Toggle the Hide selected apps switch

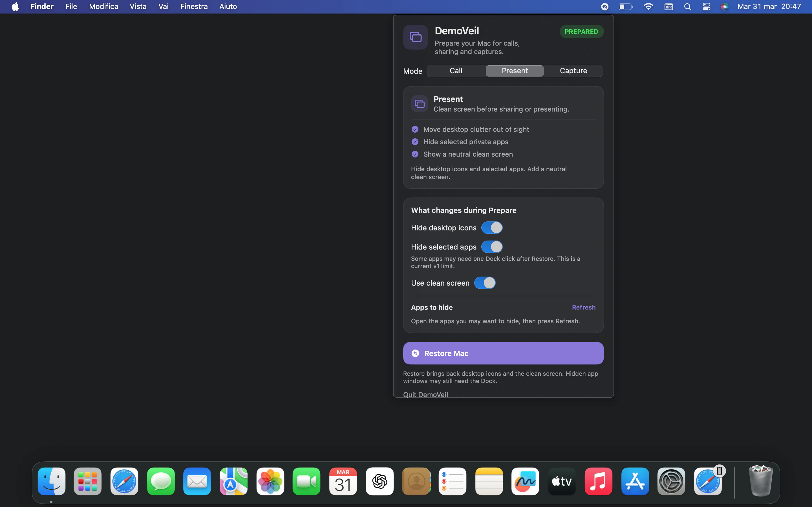point(491,247)
